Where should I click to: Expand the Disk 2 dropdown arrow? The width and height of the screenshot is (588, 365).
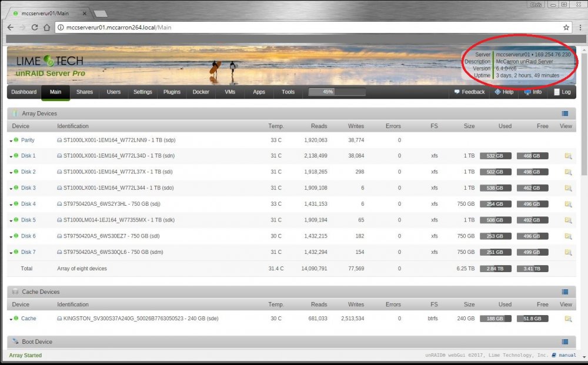(11, 173)
